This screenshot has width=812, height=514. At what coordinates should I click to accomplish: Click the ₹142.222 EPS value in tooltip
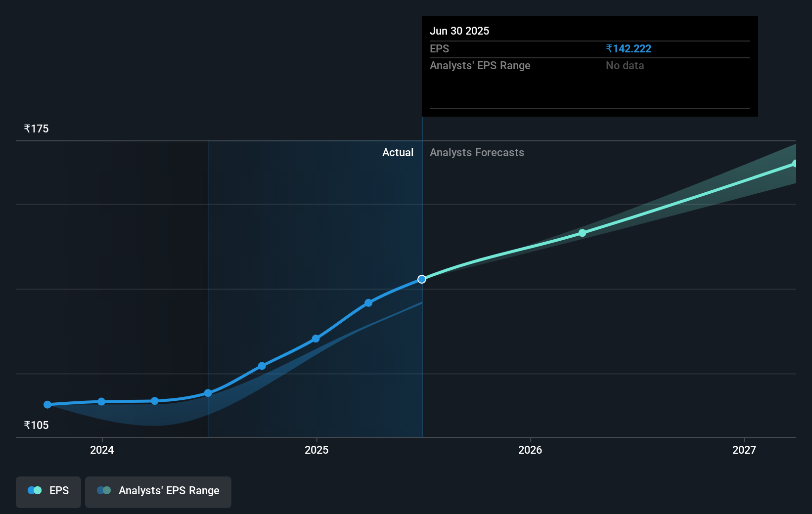click(629, 48)
